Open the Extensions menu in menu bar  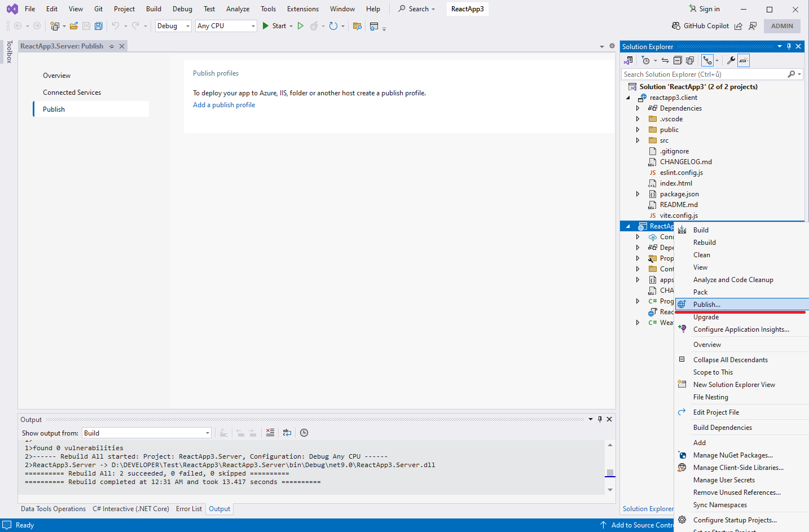[x=302, y=9]
